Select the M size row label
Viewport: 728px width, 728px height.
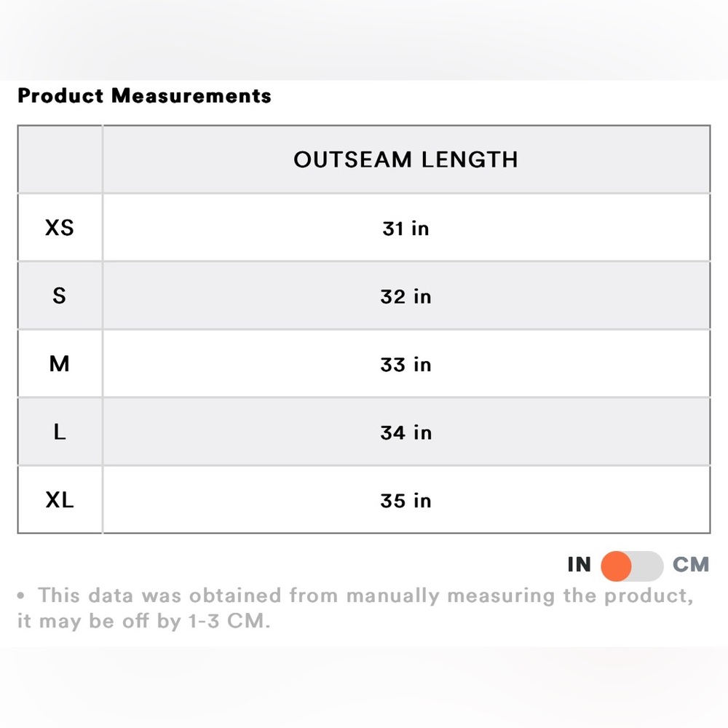pos(60,363)
